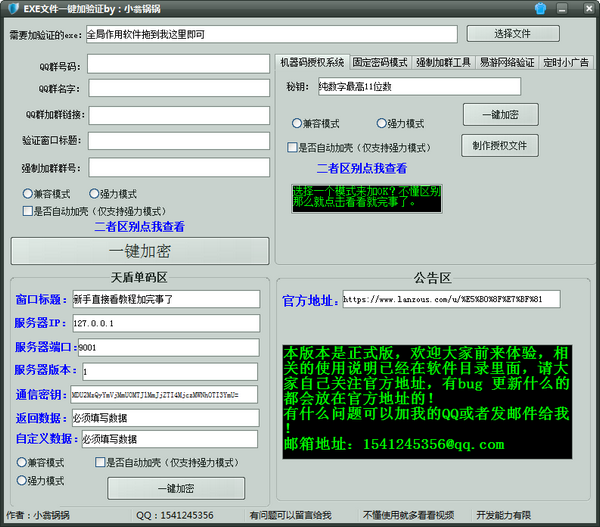The height and width of the screenshot is (527, 600).
Task: Click the green mode hint text box
Action: pyautogui.click(x=367, y=199)
